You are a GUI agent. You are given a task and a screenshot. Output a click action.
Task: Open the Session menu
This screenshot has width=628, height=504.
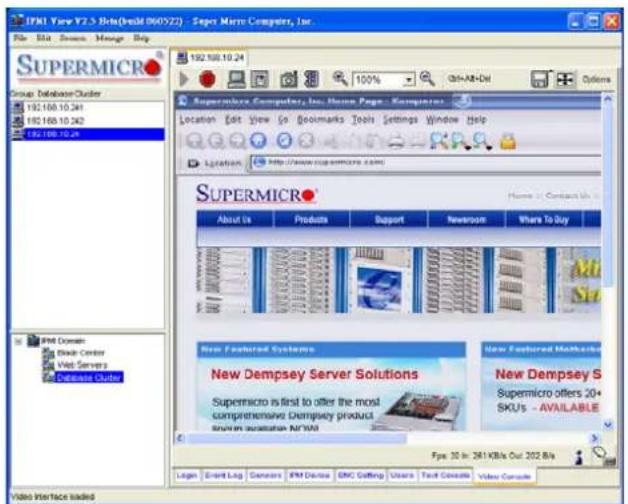click(73, 38)
